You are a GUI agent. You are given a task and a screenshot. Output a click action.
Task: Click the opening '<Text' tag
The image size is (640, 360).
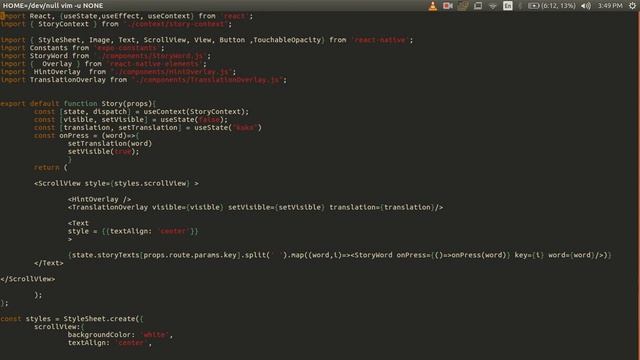78,223
